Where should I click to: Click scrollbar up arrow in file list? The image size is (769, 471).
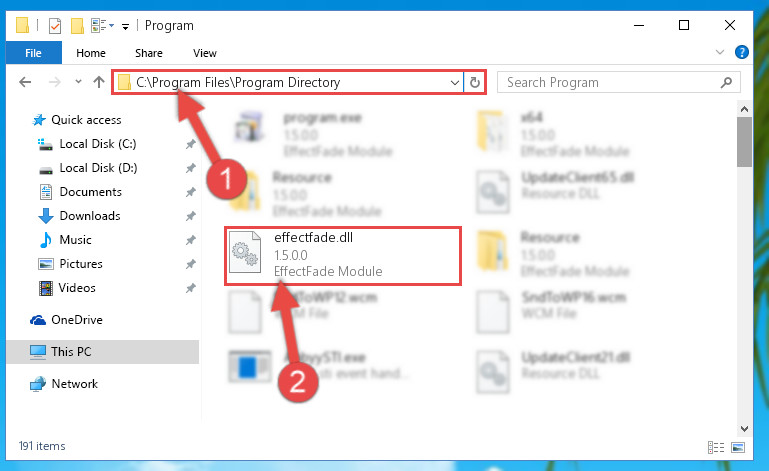744,109
